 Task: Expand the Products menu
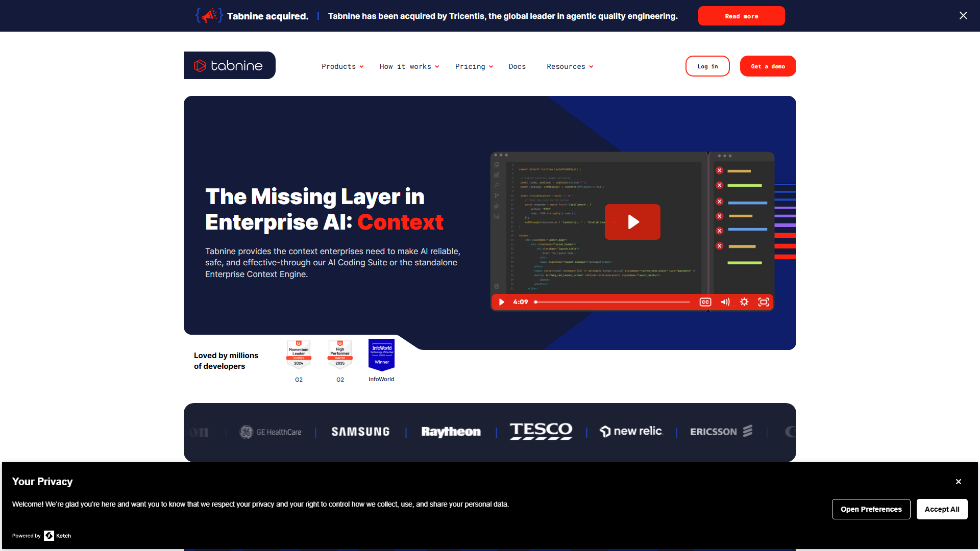342,66
